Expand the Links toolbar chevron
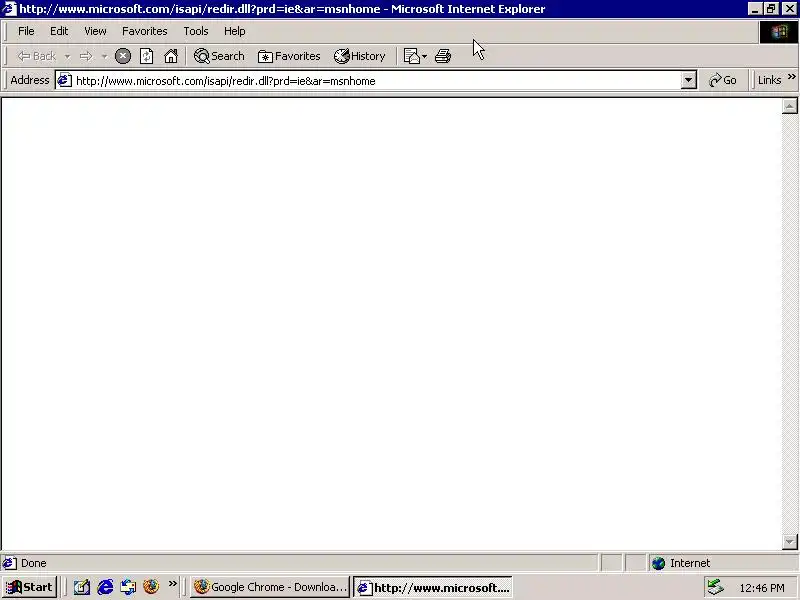This screenshot has width=800, height=600. [x=791, y=77]
